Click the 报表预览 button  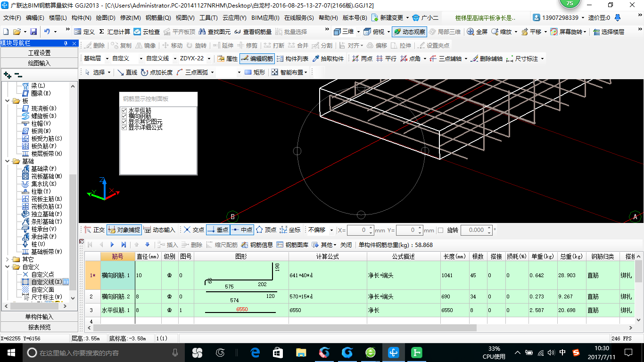coord(39,327)
